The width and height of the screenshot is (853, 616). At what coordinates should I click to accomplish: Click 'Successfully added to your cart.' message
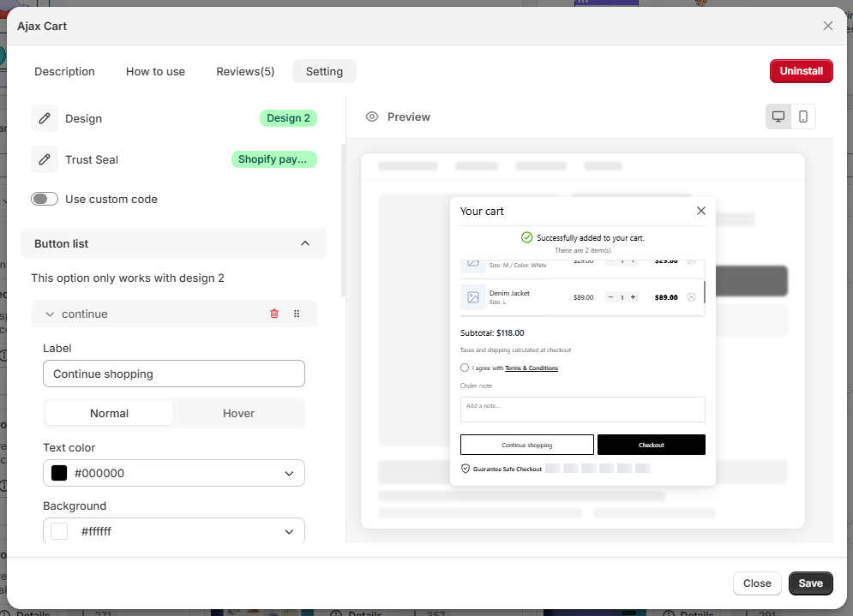[x=591, y=237]
